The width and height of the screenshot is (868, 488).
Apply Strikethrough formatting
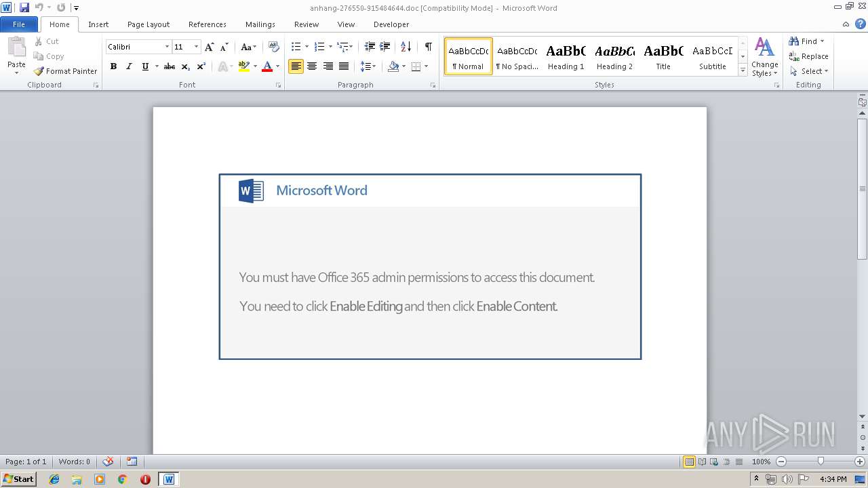coord(170,66)
